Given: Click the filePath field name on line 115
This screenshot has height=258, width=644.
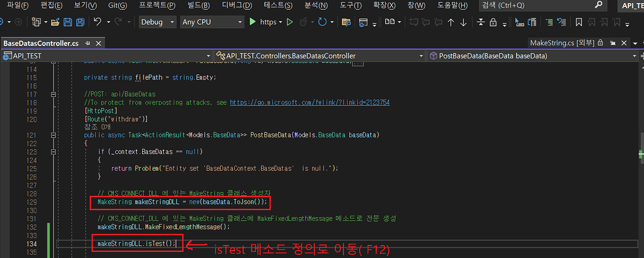Looking at the screenshot, I should (149, 77).
